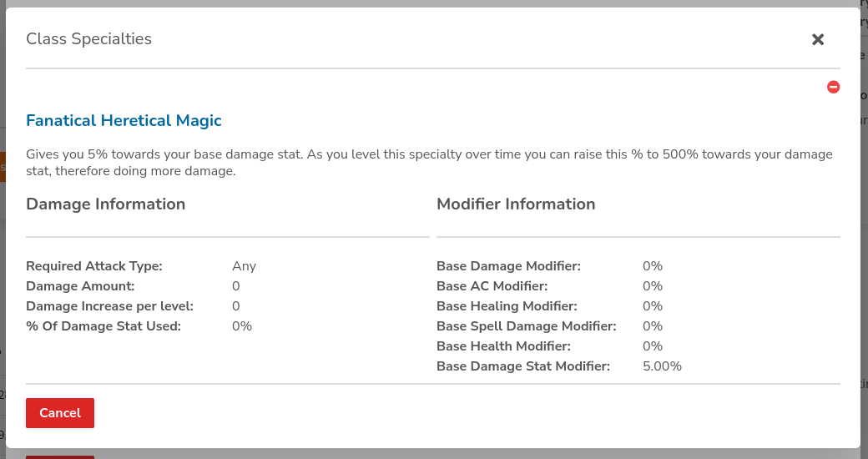The height and width of the screenshot is (459, 868).
Task: Click the red minus circle icon
Action: click(x=833, y=87)
